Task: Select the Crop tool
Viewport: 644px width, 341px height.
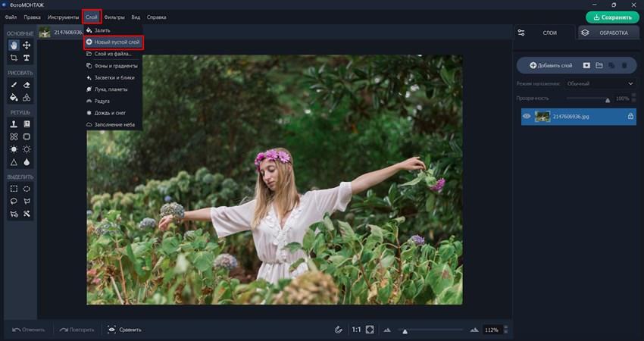Action: 14,58
